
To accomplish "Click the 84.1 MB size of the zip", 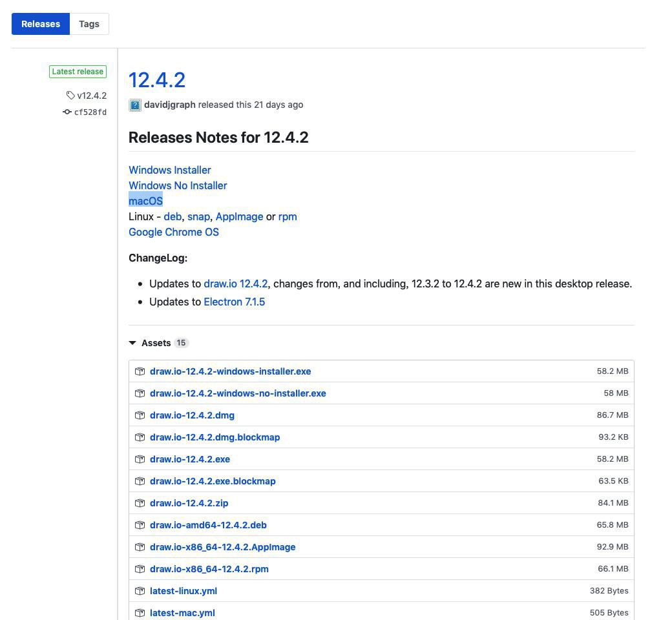I will click(x=613, y=503).
